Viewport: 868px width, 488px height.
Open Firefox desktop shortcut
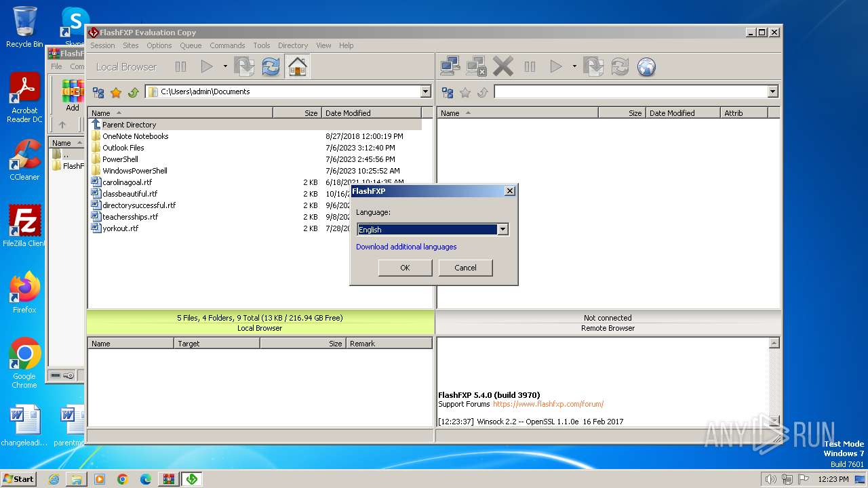point(24,293)
